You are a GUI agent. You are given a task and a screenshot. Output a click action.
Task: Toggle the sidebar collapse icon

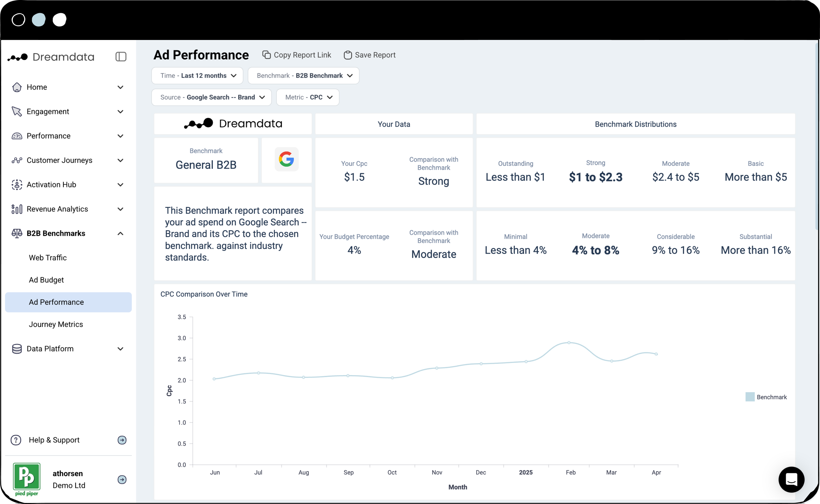pos(121,57)
